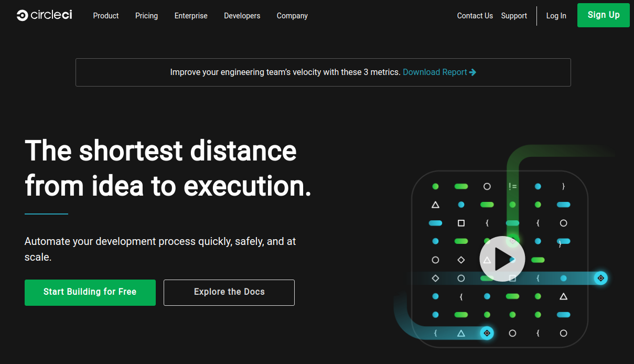The width and height of the screenshot is (634, 364).
Task: Open the Pricing page
Action: [x=146, y=16]
